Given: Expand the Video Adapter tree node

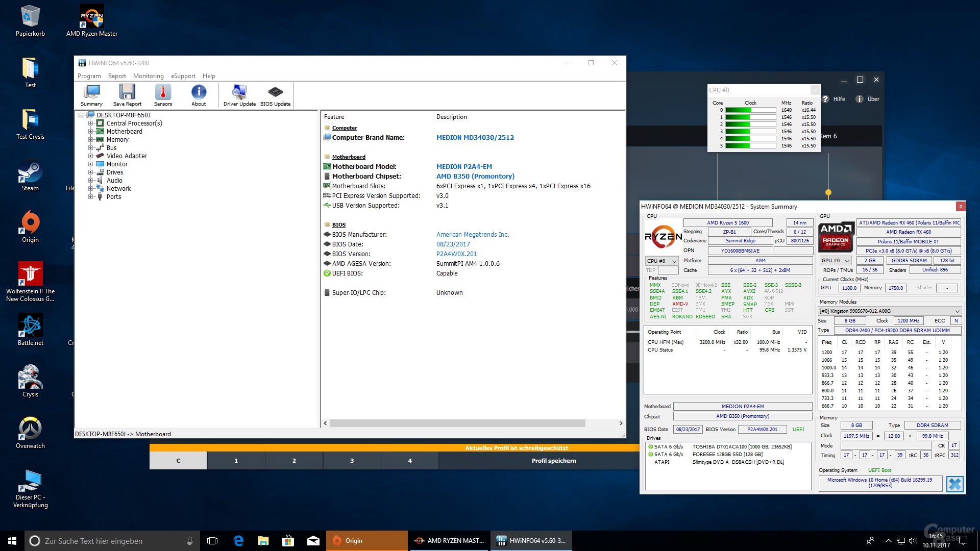Looking at the screenshot, I should click(90, 156).
